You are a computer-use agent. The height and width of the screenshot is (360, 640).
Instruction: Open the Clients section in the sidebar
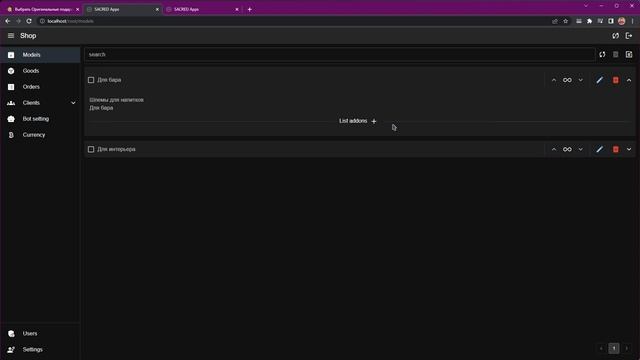point(40,103)
